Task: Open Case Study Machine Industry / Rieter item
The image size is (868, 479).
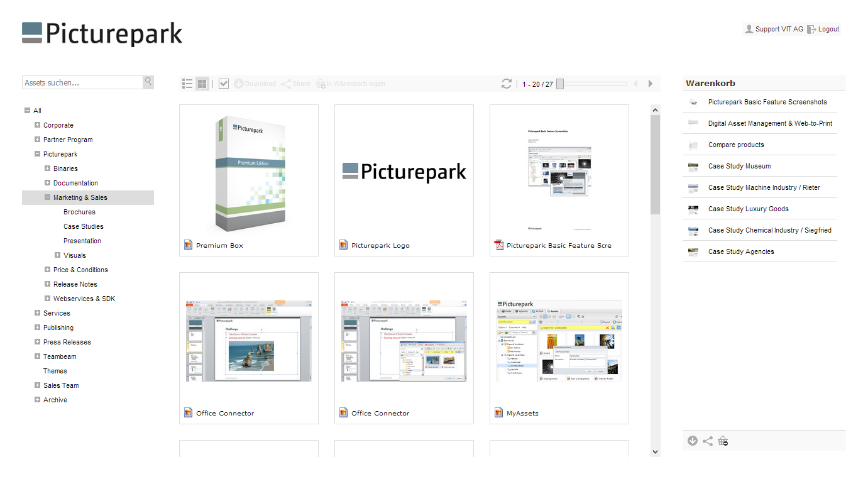Action: [764, 187]
